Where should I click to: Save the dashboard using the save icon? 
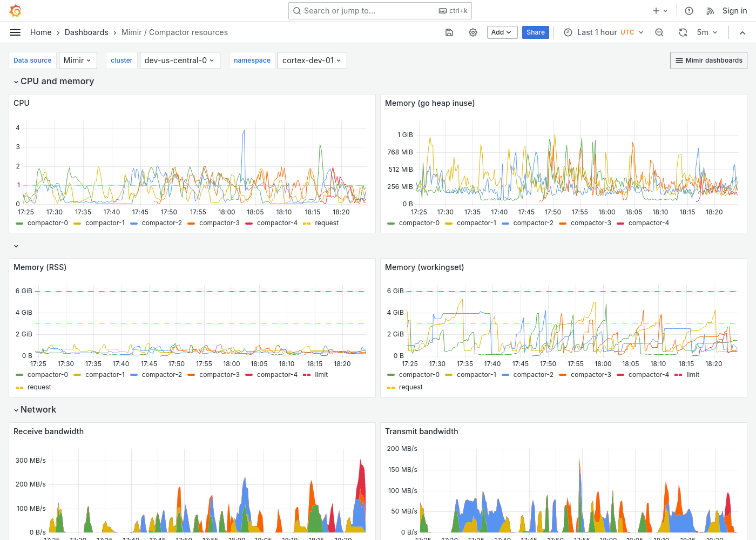(449, 32)
